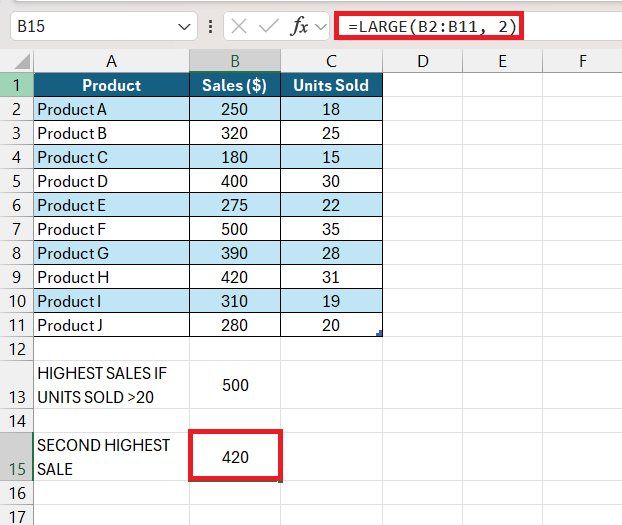Click the sales value 310
Screen dimensions: 622x525
tap(235, 301)
